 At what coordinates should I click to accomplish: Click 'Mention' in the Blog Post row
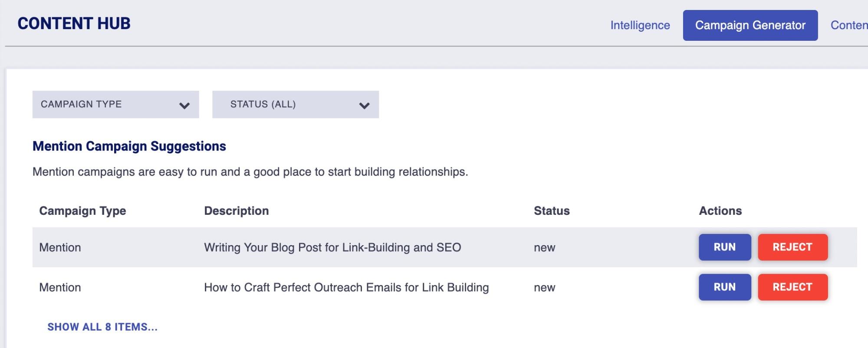pos(60,247)
